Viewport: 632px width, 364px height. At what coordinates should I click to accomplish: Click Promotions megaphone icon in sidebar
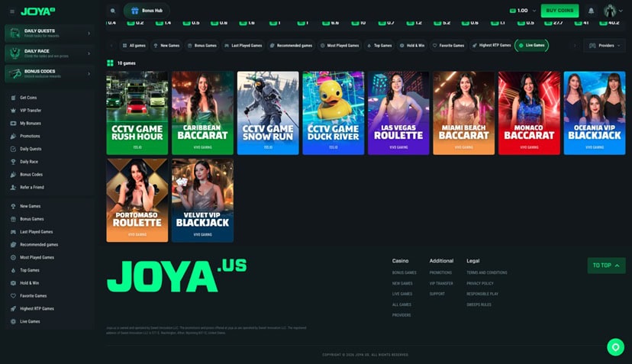click(x=13, y=137)
